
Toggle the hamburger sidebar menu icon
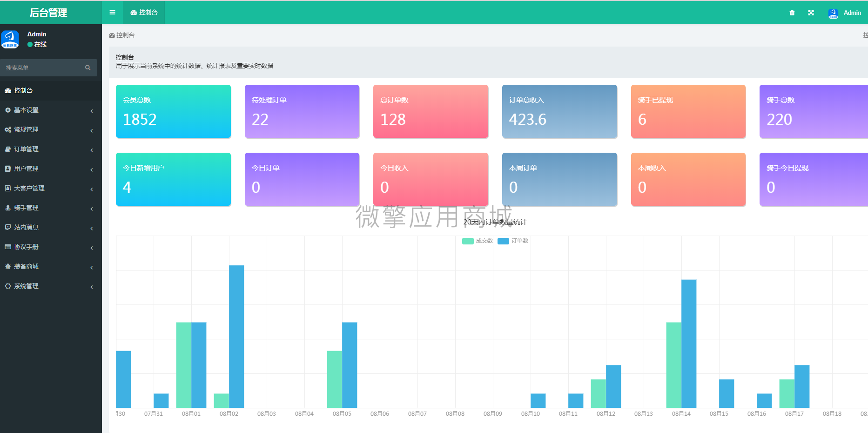click(112, 13)
